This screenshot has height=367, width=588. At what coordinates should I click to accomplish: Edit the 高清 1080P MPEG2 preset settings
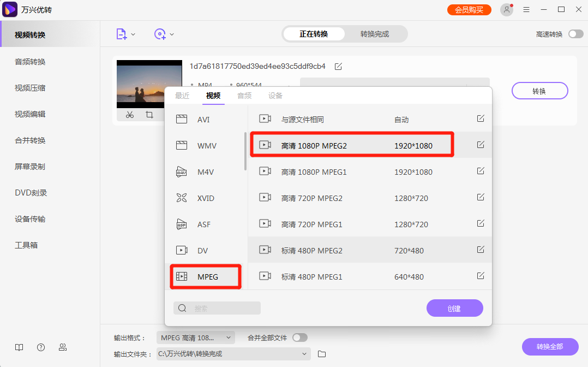pyautogui.click(x=481, y=144)
